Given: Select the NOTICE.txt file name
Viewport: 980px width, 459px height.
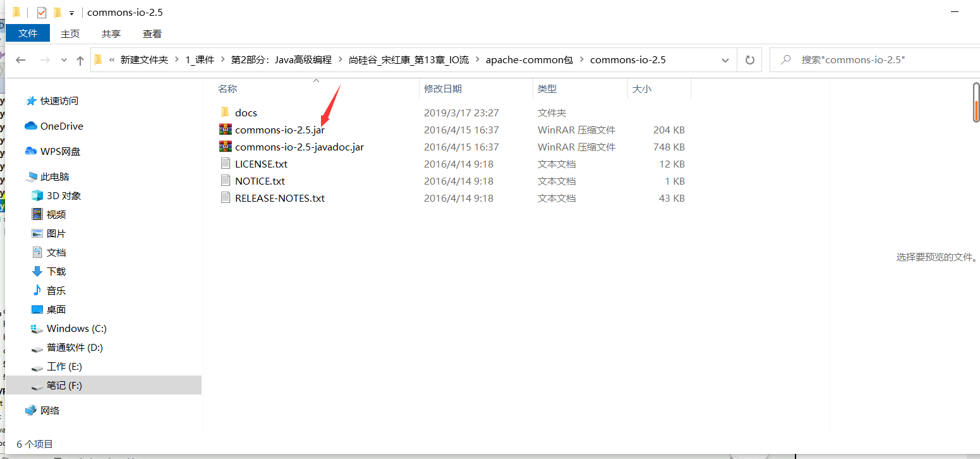Looking at the screenshot, I should point(260,181).
